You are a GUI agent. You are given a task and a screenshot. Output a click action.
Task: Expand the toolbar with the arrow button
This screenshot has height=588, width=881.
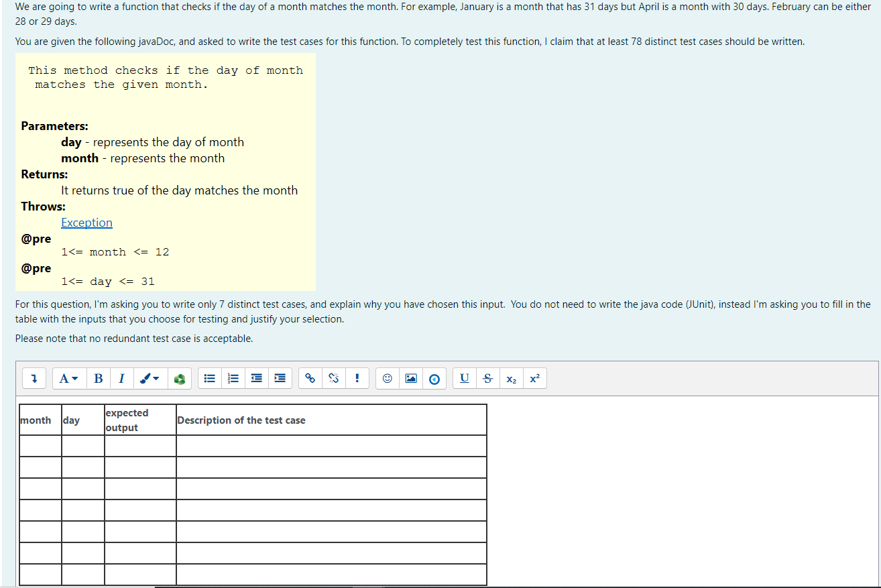pos(34,378)
